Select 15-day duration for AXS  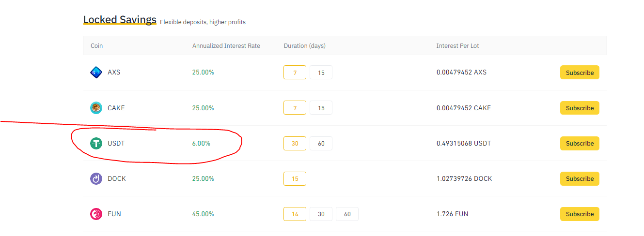point(321,73)
